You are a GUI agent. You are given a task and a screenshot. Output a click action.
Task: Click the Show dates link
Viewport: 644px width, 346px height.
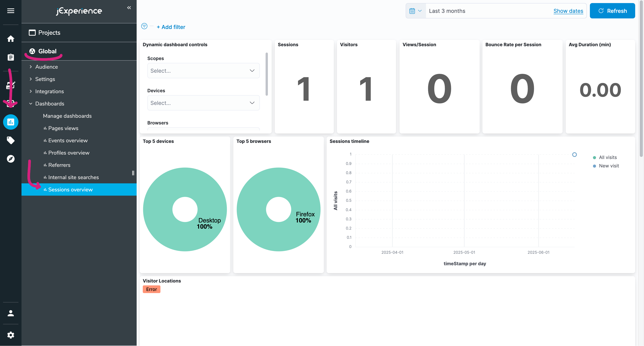click(x=568, y=11)
